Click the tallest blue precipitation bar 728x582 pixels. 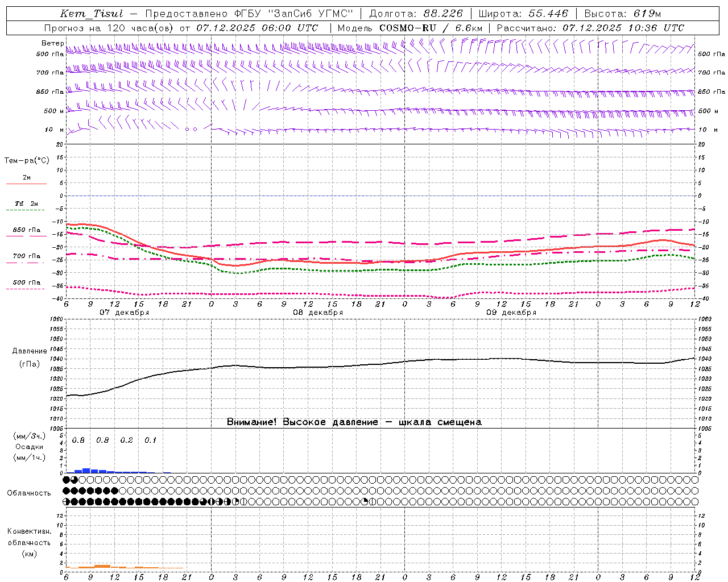click(x=86, y=471)
